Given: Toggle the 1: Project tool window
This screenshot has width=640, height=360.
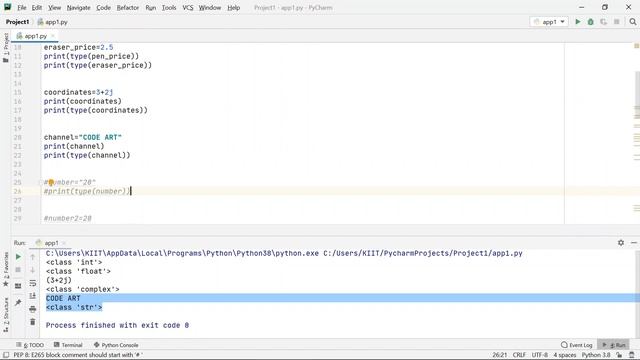Looking at the screenshot, I should click(6, 48).
